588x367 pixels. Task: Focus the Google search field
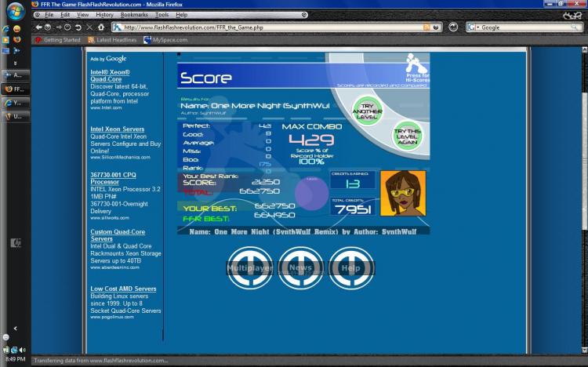pyautogui.click(x=525, y=27)
